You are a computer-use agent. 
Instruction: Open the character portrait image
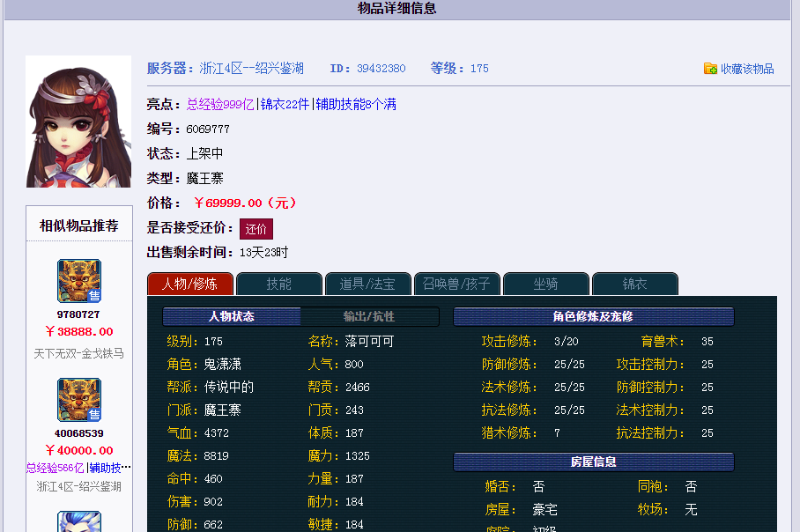click(x=78, y=121)
